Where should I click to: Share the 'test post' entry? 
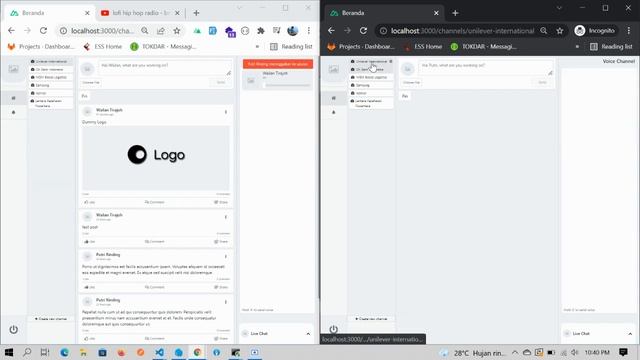(221, 242)
